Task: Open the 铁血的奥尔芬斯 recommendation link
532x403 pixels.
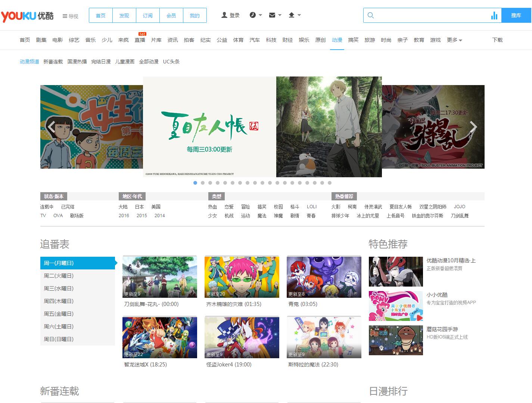Action: (x=428, y=216)
